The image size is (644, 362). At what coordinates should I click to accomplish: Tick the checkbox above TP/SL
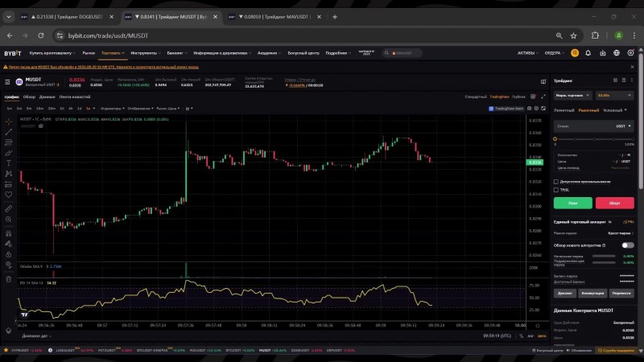click(556, 181)
